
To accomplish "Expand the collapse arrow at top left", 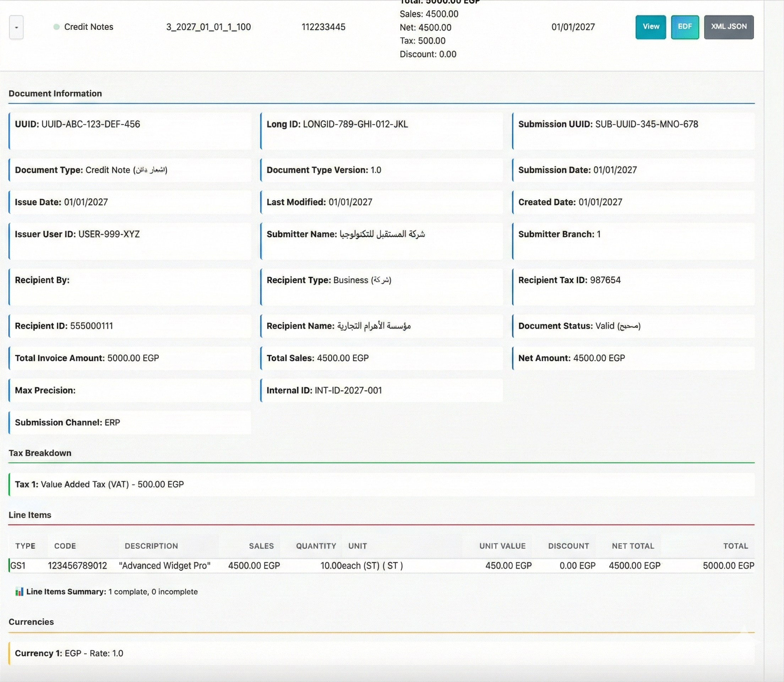I will pyautogui.click(x=16, y=27).
